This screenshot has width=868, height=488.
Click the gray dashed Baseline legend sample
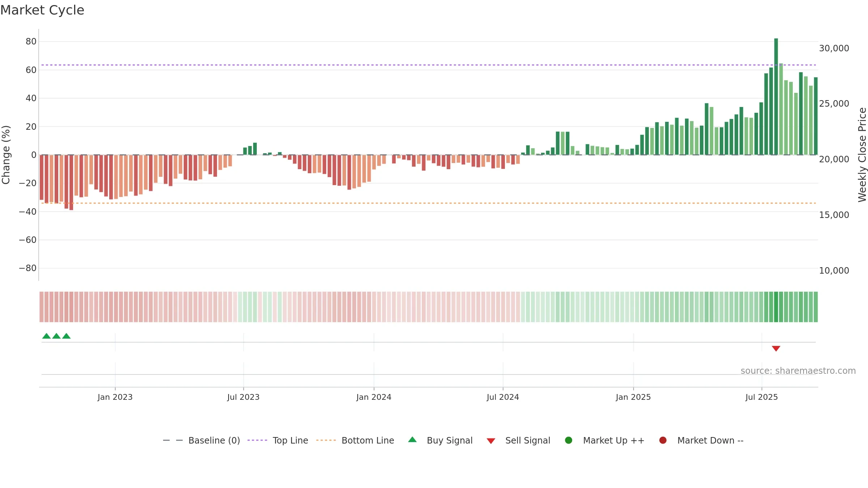[173, 440]
